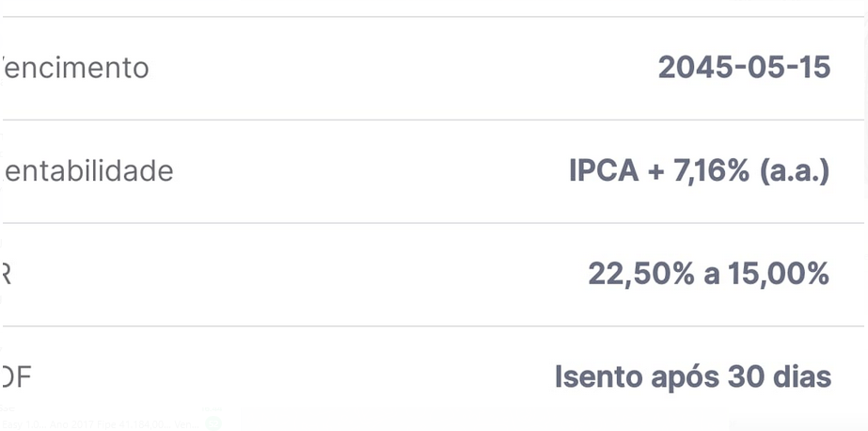Click the faint timestamp above the green badge
The image size is (868, 431).
[x=213, y=409]
